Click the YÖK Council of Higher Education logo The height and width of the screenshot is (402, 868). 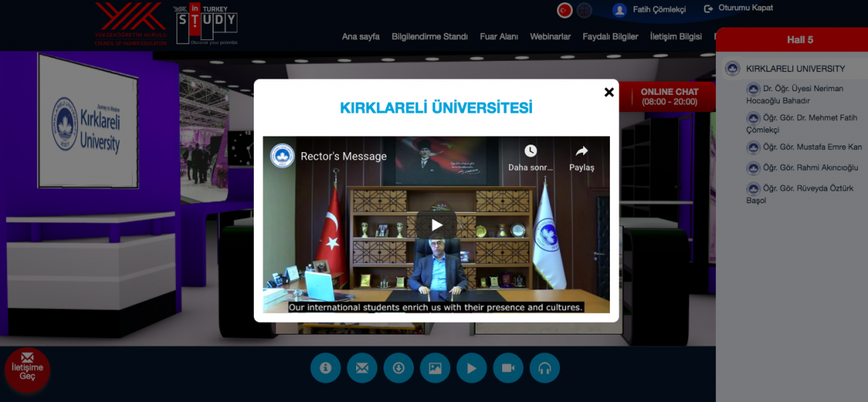coord(131,24)
